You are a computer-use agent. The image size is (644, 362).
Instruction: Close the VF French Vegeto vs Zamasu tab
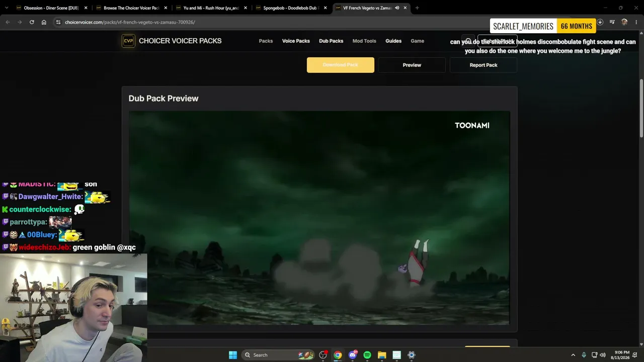click(x=405, y=8)
